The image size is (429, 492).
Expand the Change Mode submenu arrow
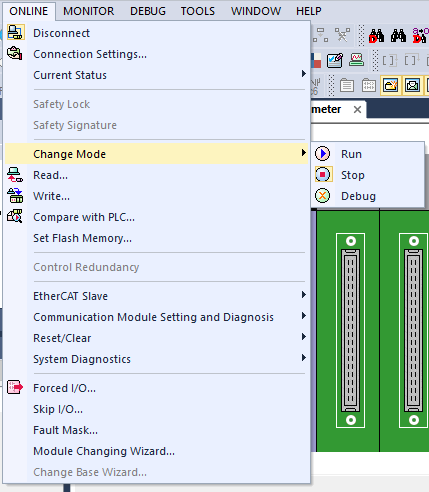[x=303, y=152]
